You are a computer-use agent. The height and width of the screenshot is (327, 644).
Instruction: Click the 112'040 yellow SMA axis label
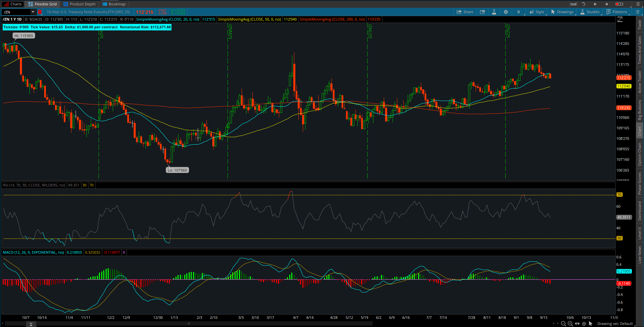[x=624, y=86]
